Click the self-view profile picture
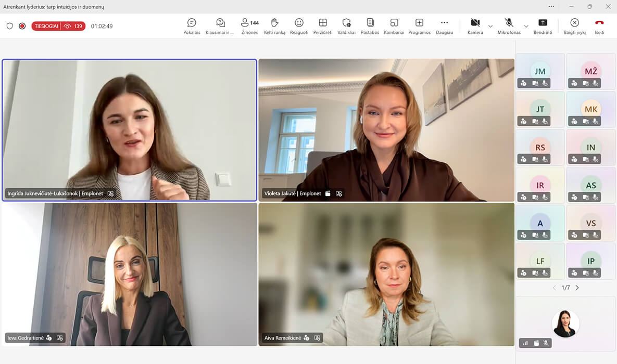This screenshot has width=617, height=364. point(565,323)
